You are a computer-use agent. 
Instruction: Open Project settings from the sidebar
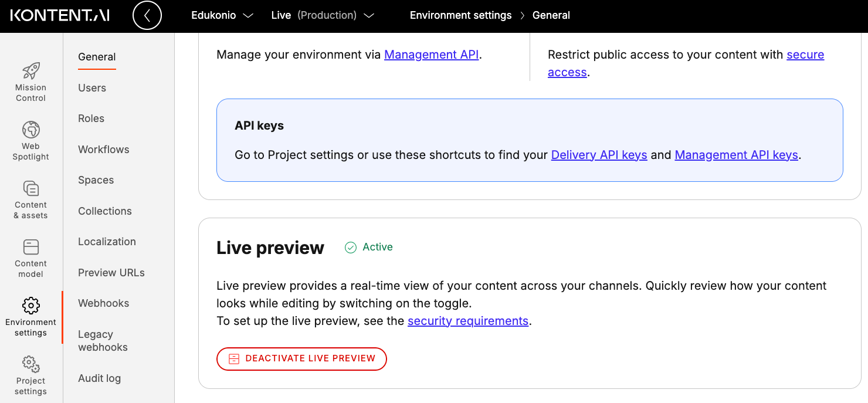click(x=30, y=374)
